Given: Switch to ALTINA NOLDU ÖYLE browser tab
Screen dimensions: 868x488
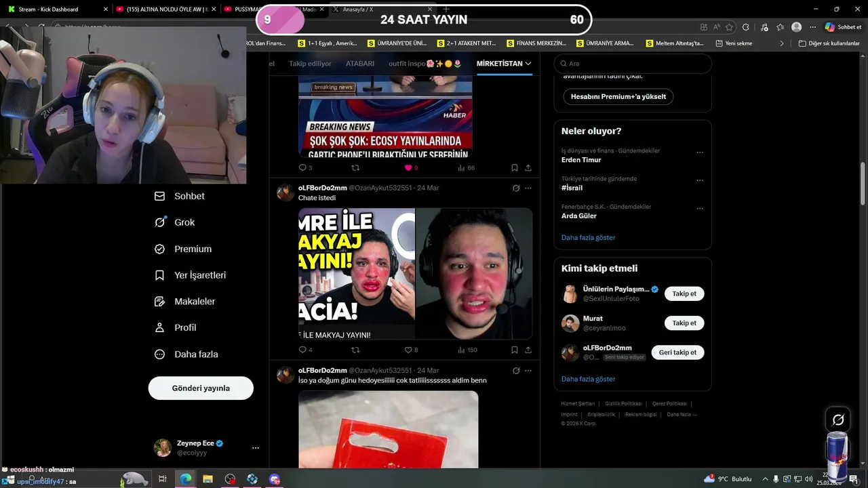Looking at the screenshot, I should 165,9.
